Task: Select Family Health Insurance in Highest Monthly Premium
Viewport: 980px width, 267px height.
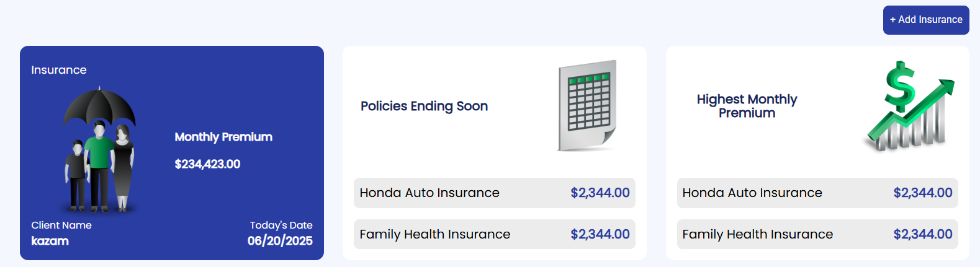Action: pos(757,234)
